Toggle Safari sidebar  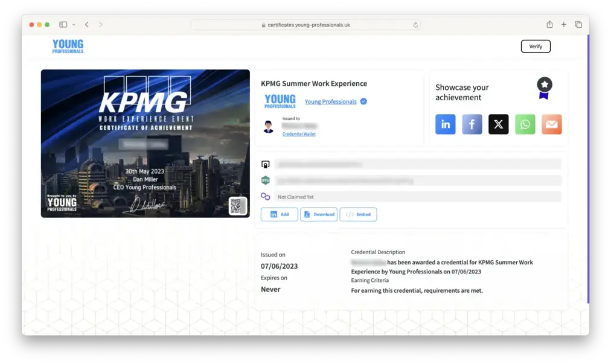point(63,25)
